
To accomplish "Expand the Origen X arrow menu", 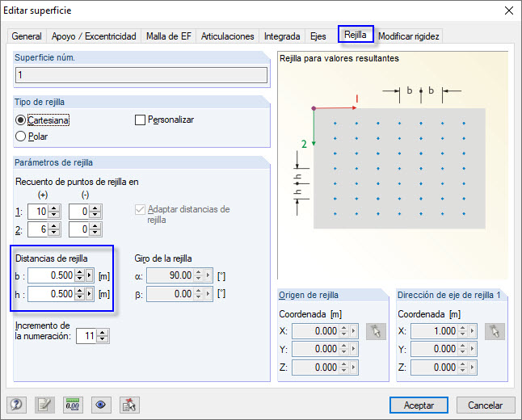I will coord(354,331).
